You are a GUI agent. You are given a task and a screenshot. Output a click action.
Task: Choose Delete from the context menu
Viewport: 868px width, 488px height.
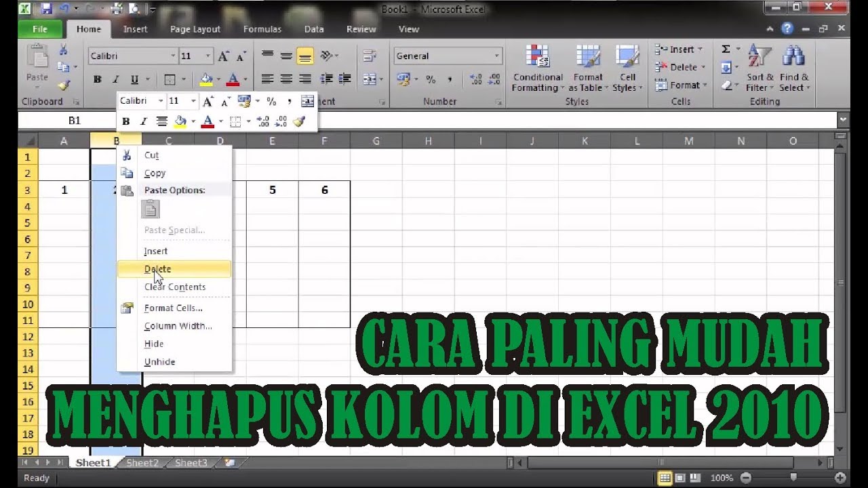(x=174, y=269)
